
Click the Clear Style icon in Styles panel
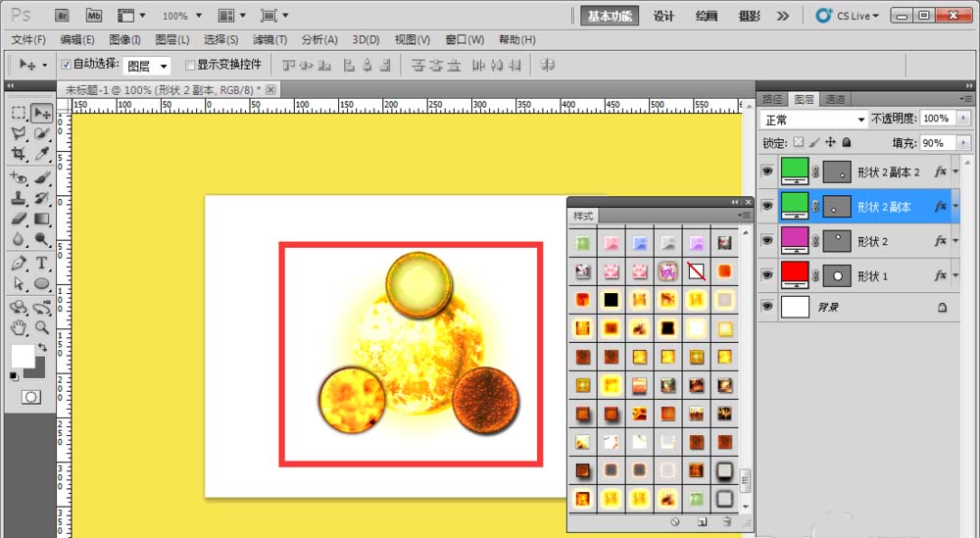(x=675, y=523)
